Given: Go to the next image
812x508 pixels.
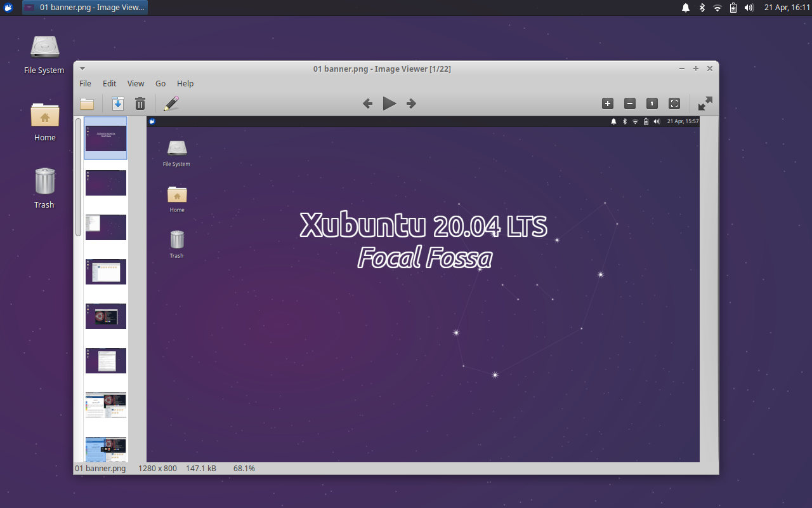Looking at the screenshot, I should (x=410, y=103).
